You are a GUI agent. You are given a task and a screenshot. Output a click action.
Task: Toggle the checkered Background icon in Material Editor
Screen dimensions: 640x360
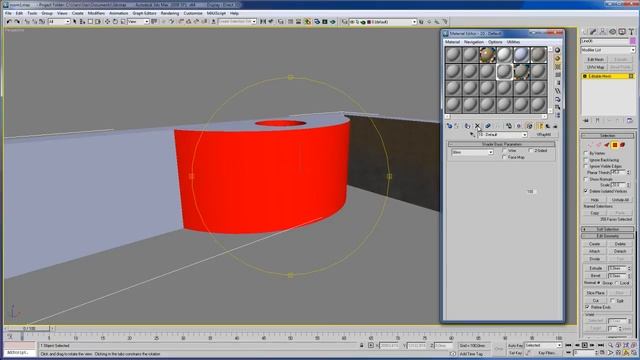tap(558, 67)
